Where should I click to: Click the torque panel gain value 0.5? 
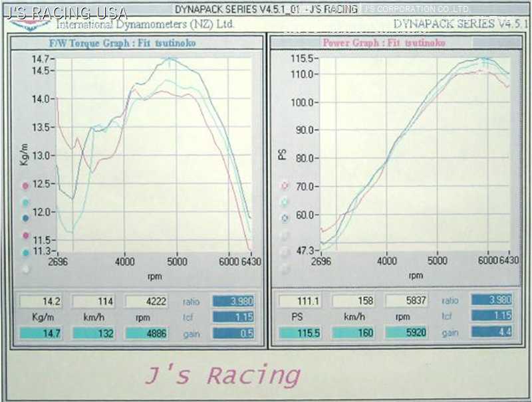[x=233, y=333]
